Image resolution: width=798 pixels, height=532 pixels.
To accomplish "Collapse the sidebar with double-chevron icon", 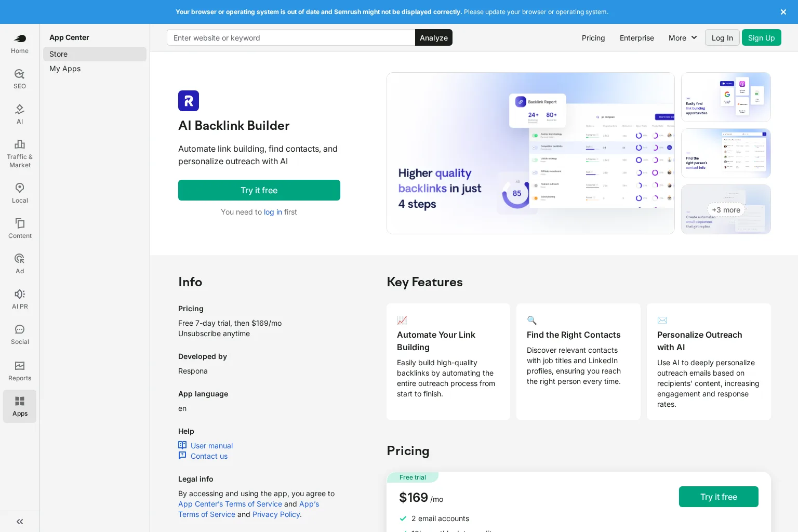I will tap(20, 522).
